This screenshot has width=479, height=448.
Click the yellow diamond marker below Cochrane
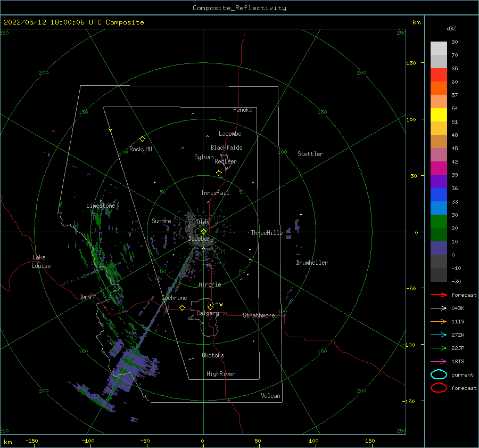[183, 308]
